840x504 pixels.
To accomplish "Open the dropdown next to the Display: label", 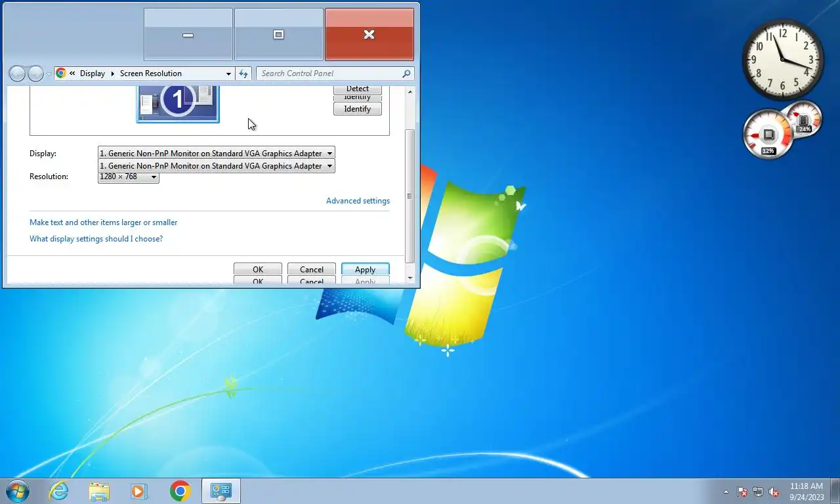I will click(216, 153).
